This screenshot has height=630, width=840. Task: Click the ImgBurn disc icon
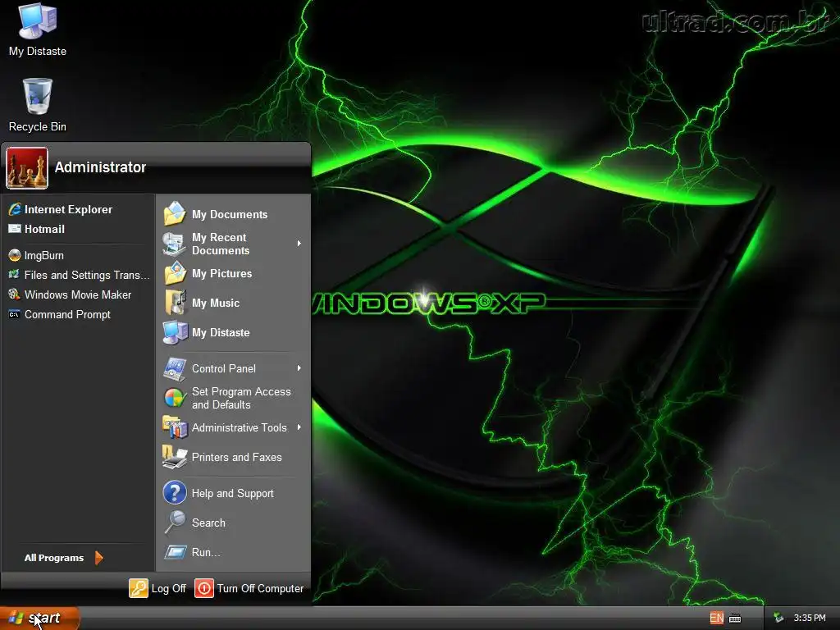(15, 256)
